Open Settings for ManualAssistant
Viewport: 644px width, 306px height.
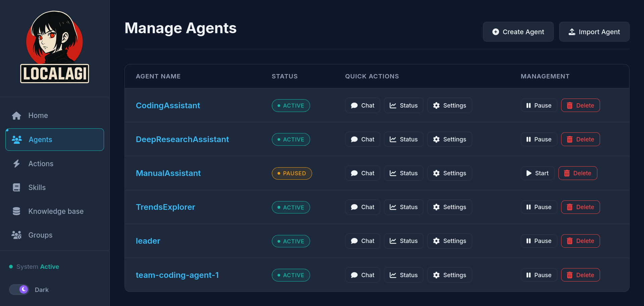pos(449,173)
